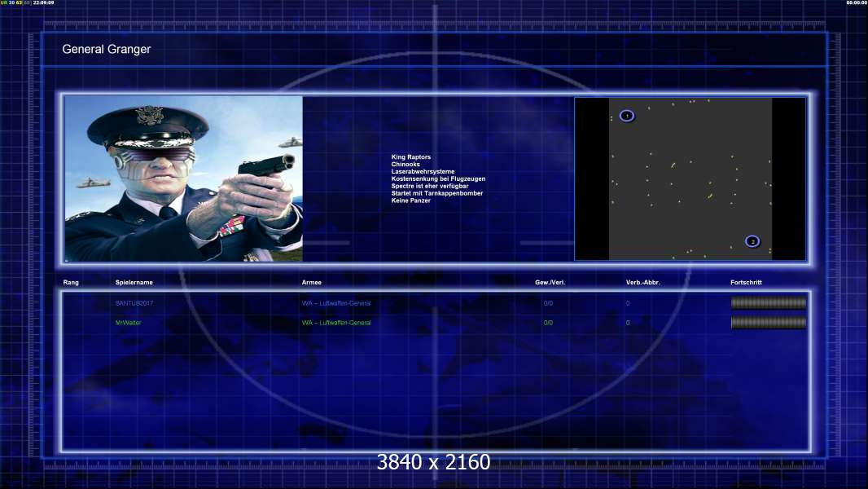The height and width of the screenshot is (489, 868).
Task: Click start position marker 1 on the map
Action: pyautogui.click(x=627, y=116)
